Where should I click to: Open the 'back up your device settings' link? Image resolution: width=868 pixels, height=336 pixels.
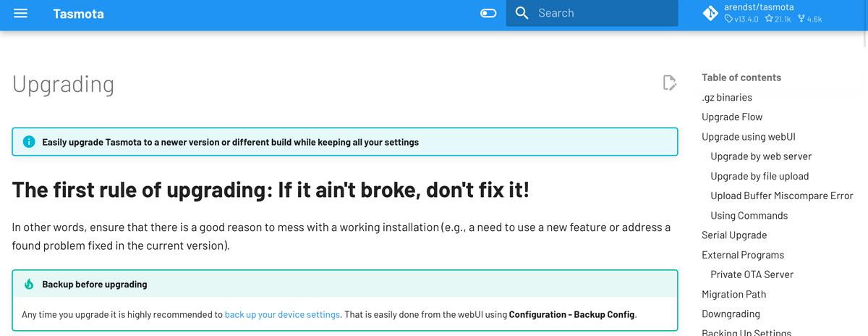[x=282, y=314]
